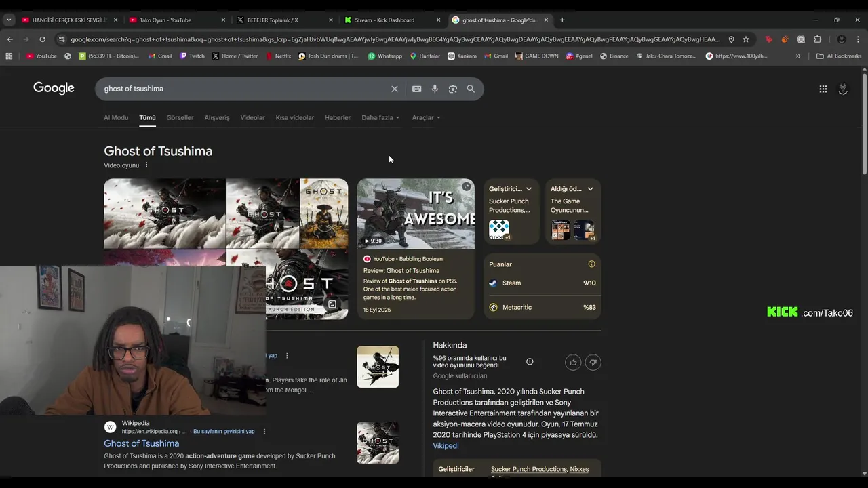Open the apps shortcut in bookmarks bar
Viewport: 868px width, 488px height.
coord(9,56)
